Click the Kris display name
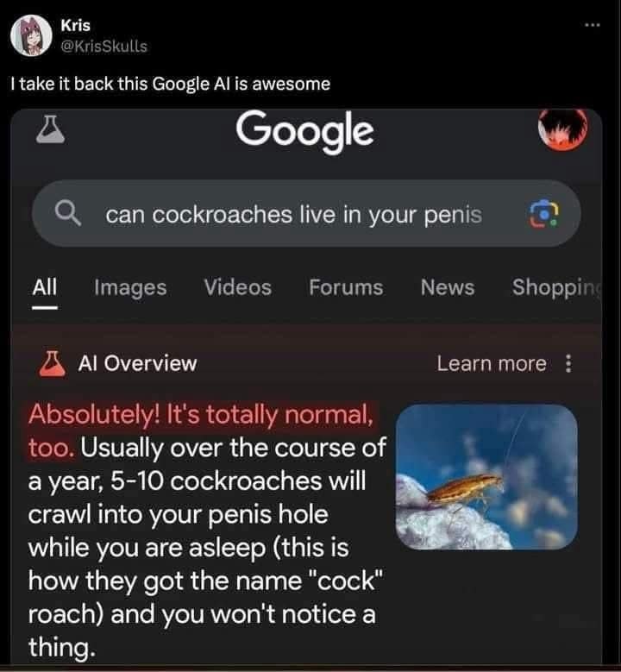This screenshot has height=672, width=621. (x=75, y=25)
